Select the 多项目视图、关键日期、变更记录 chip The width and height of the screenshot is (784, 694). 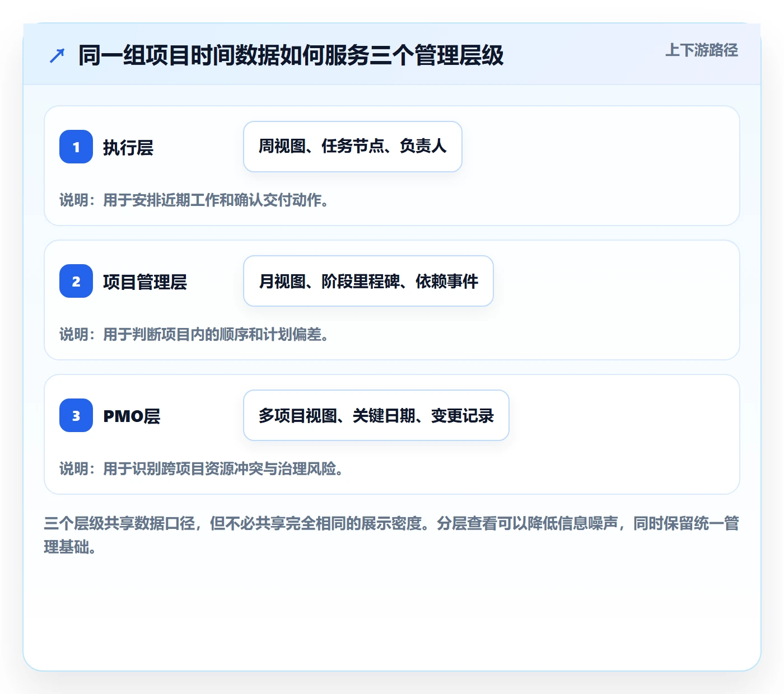point(376,415)
